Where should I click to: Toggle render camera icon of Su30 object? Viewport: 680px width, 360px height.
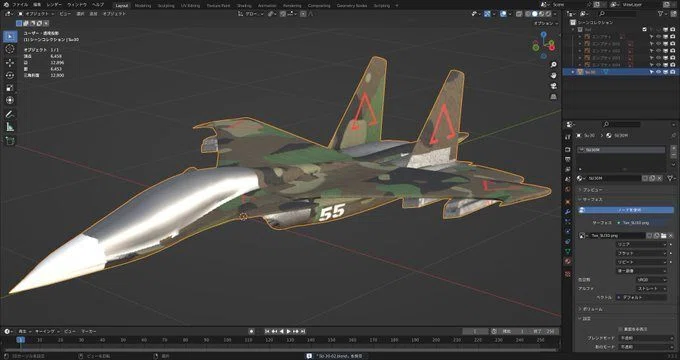coord(672,72)
